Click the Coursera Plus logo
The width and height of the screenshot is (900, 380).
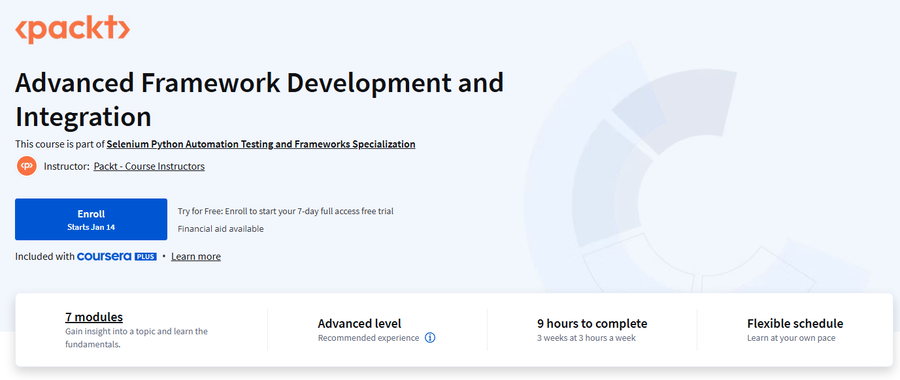(x=117, y=257)
